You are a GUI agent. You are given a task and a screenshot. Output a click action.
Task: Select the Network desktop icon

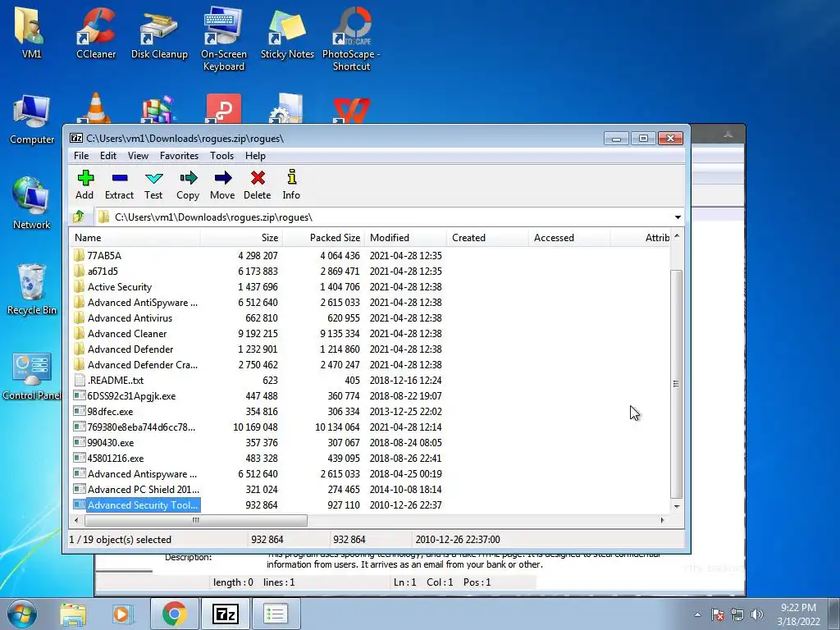tap(32, 203)
